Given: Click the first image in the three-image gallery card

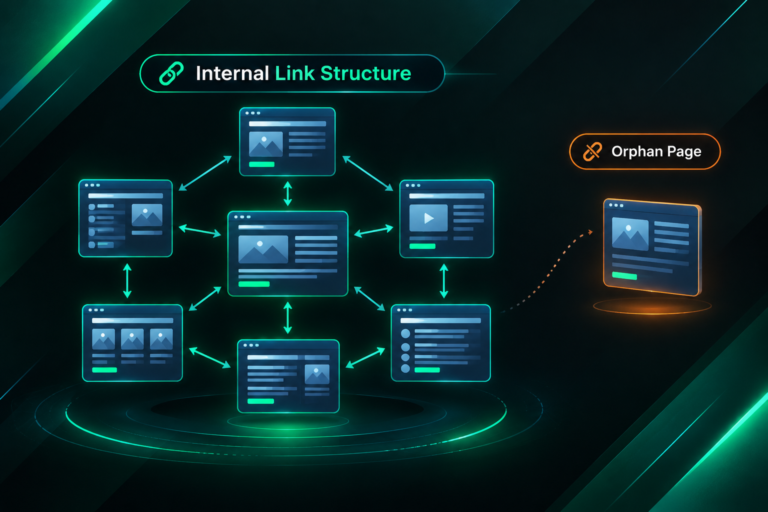Looking at the screenshot, I should 103,339.
